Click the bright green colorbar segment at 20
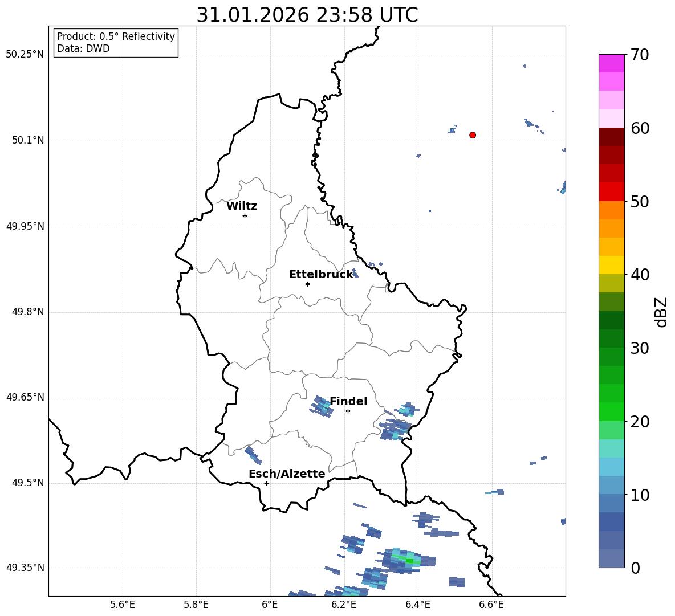675x616 pixels. (x=611, y=411)
